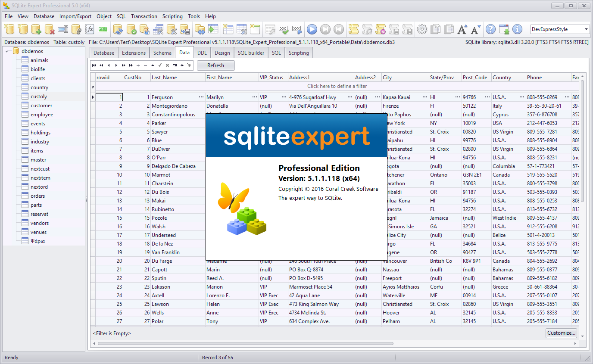Click the import table icon with green arrow
This screenshot has width=593, height=364.
coord(213,29)
